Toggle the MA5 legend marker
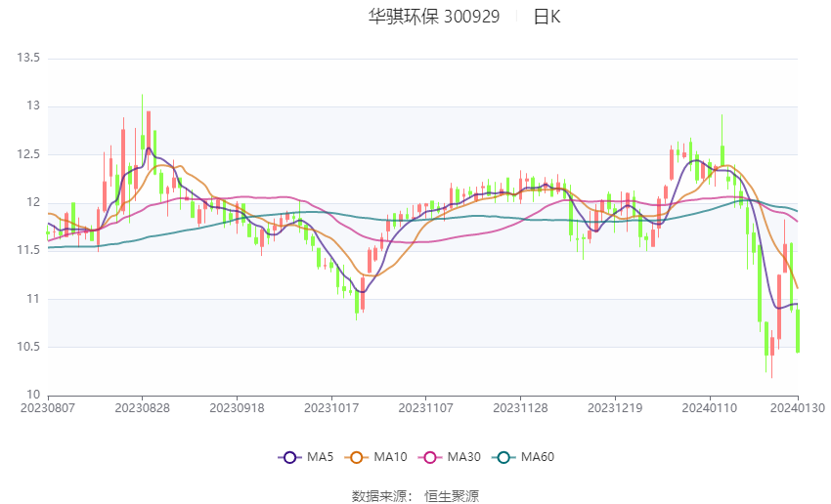The height and width of the screenshot is (504, 831). pos(290,457)
